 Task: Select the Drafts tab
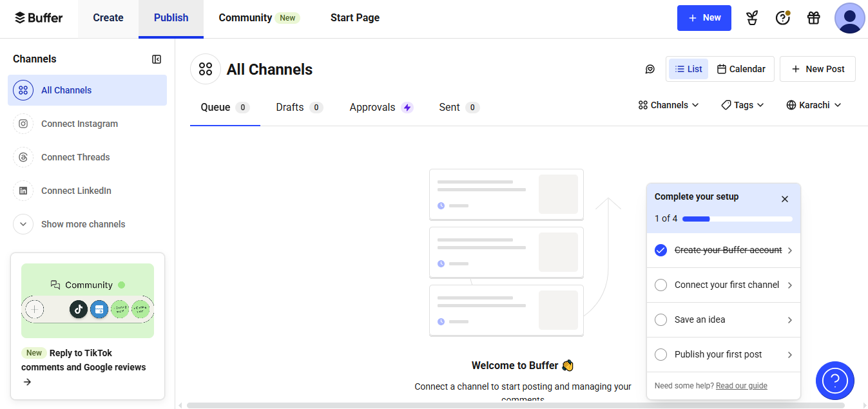tap(300, 108)
